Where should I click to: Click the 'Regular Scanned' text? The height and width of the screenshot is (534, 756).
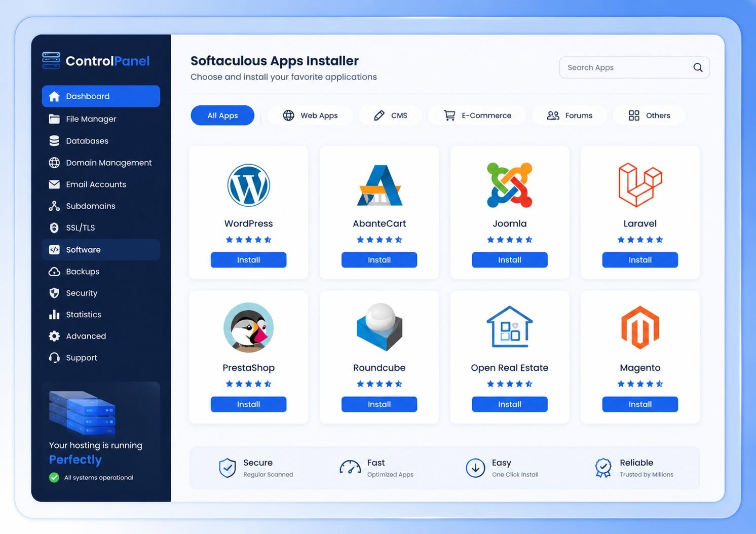[268, 475]
